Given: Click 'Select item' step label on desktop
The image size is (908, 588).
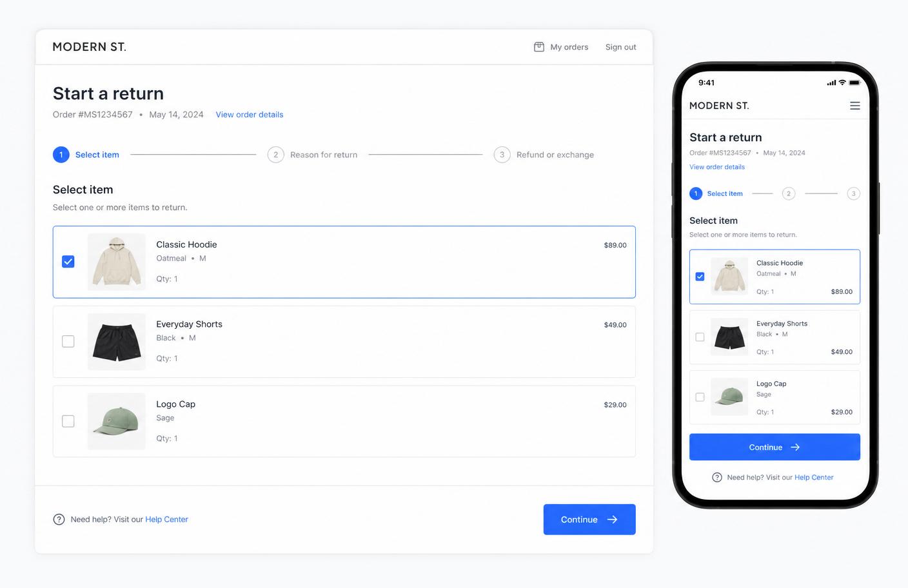Looking at the screenshot, I should pyautogui.click(x=97, y=155).
